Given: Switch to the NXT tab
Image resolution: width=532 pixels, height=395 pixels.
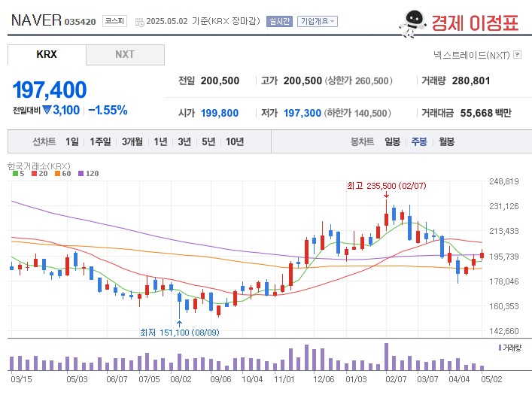Looking at the screenshot, I should pos(125,54).
